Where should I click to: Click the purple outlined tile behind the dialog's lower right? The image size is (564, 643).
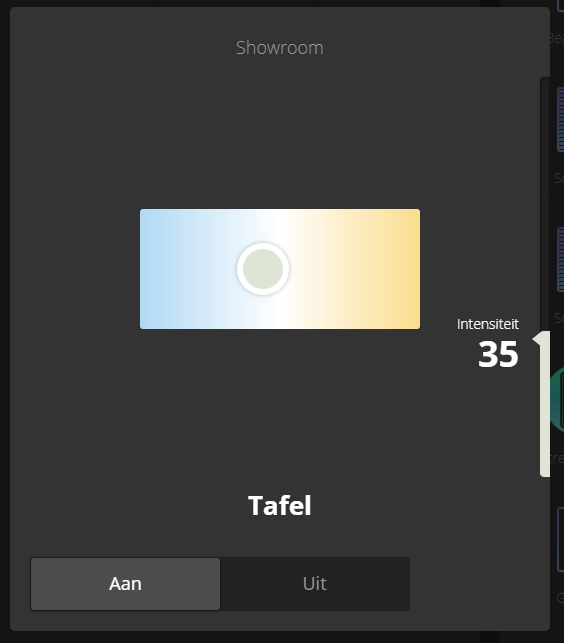click(560, 539)
